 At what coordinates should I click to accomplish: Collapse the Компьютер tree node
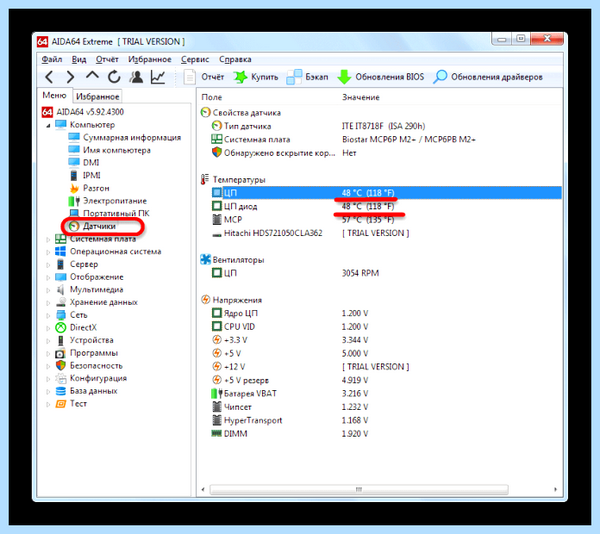pyautogui.click(x=48, y=125)
